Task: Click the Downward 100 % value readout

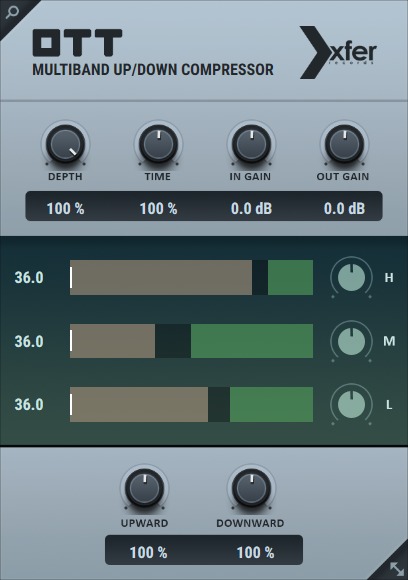Action: [255, 553]
